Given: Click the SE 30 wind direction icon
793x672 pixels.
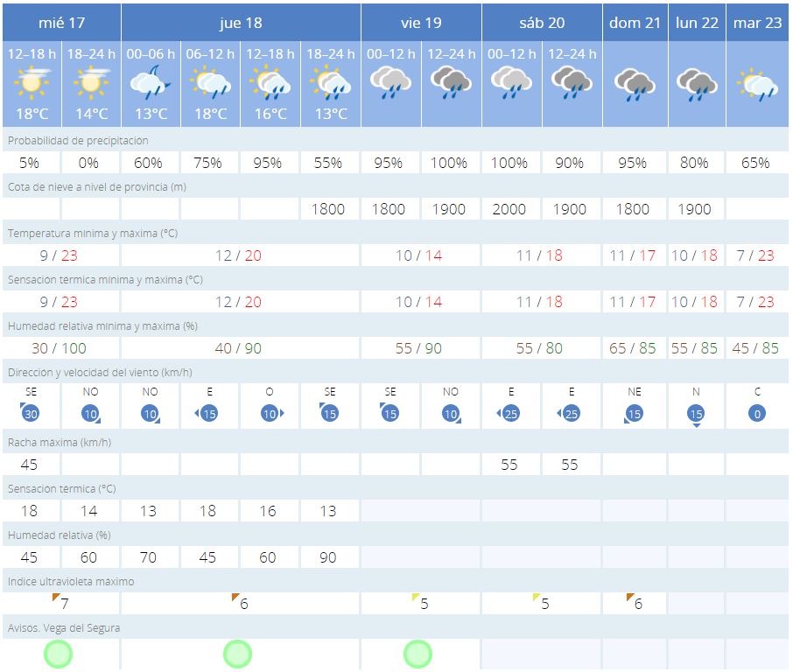Looking at the screenshot, I should pyautogui.click(x=30, y=412).
